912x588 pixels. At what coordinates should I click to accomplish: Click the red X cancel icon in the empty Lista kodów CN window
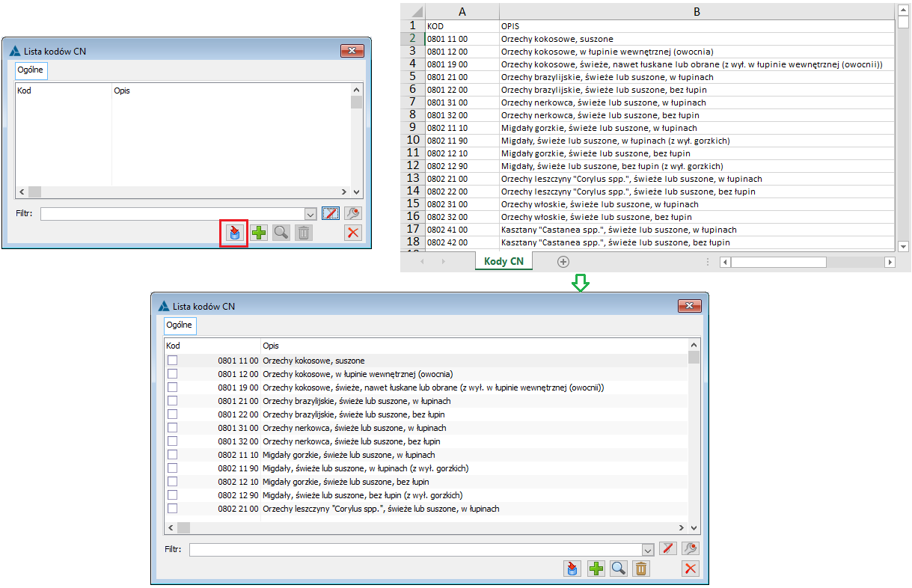[x=353, y=233]
